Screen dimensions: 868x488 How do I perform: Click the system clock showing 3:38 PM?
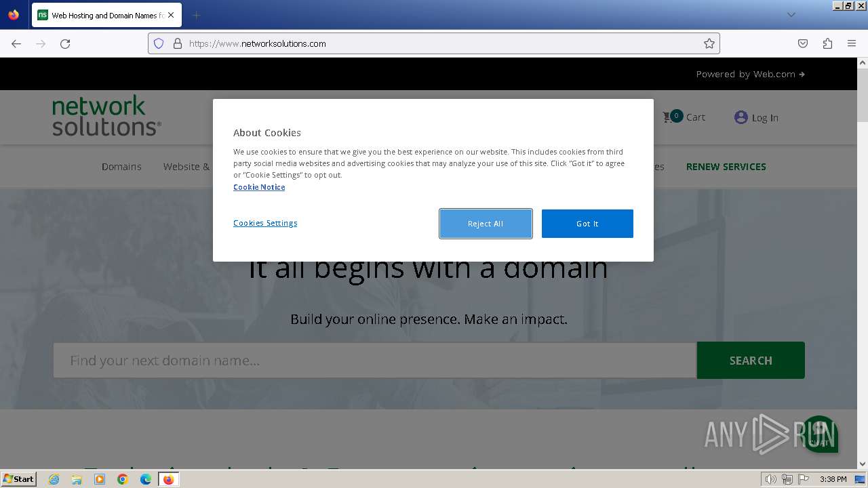pyautogui.click(x=833, y=479)
